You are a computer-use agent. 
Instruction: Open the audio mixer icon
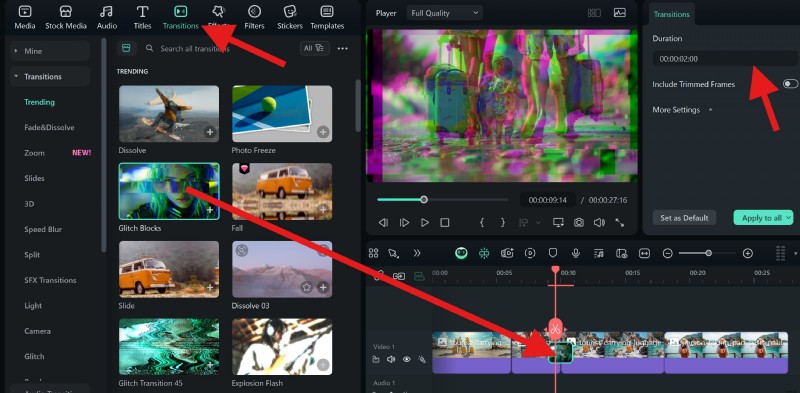tap(599, 253)
